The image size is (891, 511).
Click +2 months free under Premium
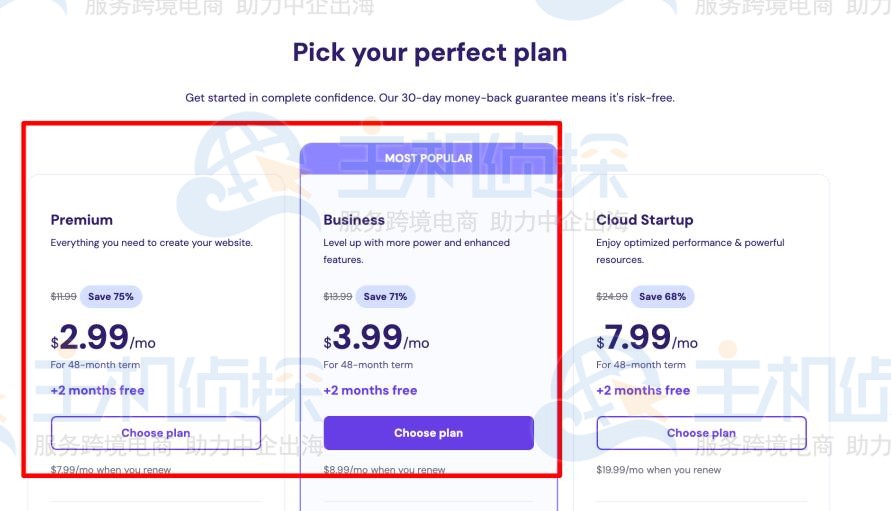pyautogui.click(x=97, y=390)
